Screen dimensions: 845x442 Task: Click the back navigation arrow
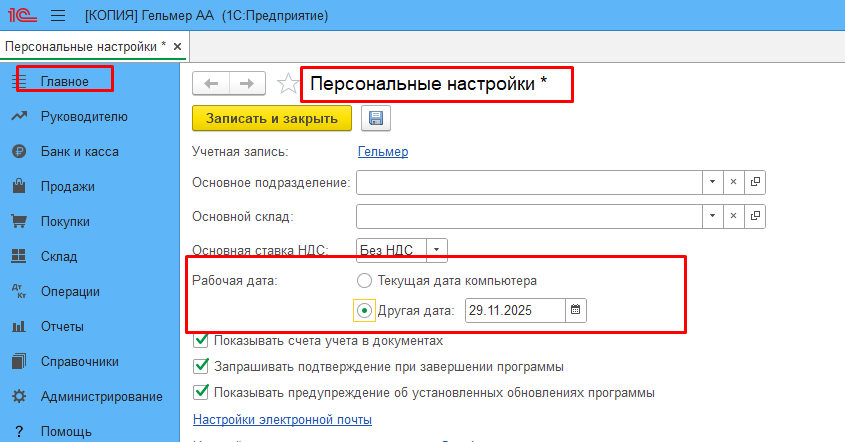point(211,83)
